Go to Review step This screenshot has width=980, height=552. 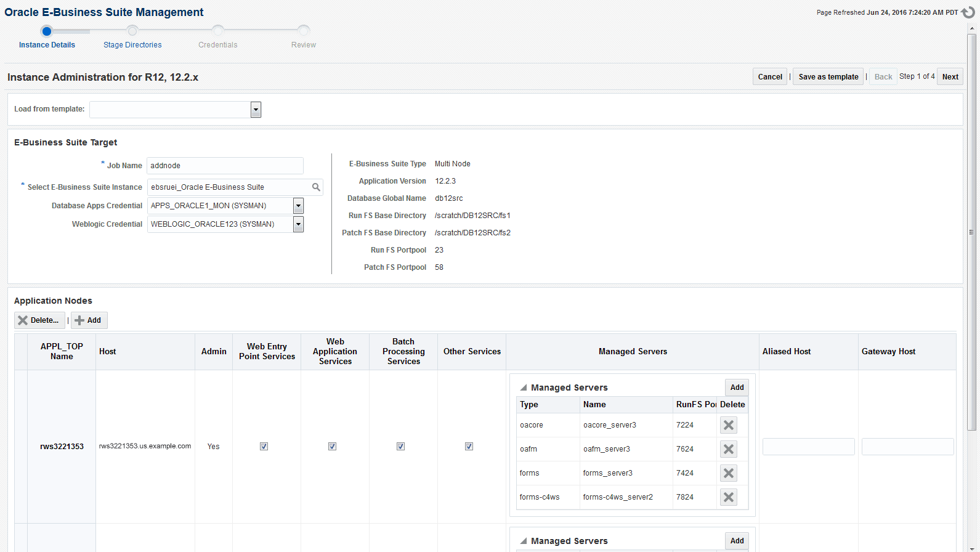304,45
